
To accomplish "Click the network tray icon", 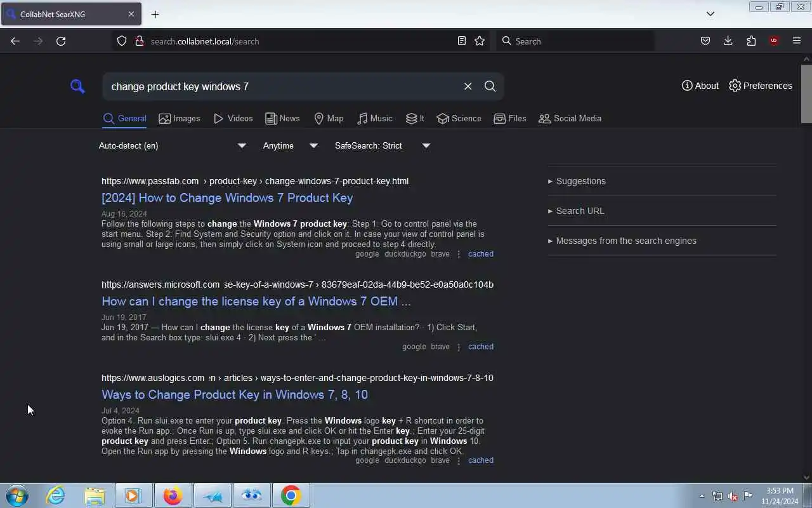I will click(717, 496).
